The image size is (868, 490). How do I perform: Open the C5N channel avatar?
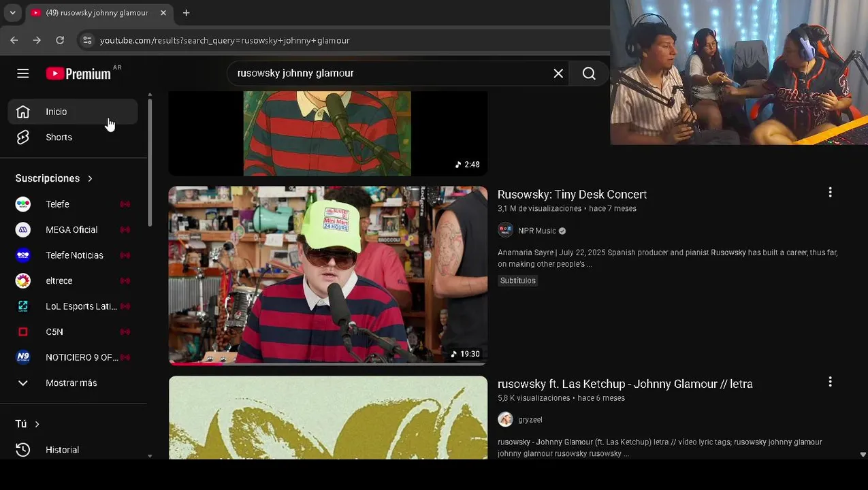(x=23, y=331)
